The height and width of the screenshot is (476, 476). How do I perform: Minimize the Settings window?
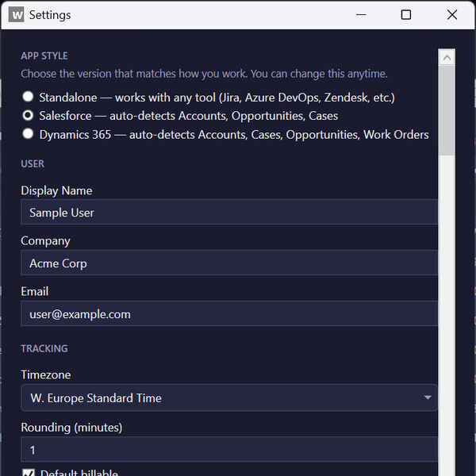(361, 14)
